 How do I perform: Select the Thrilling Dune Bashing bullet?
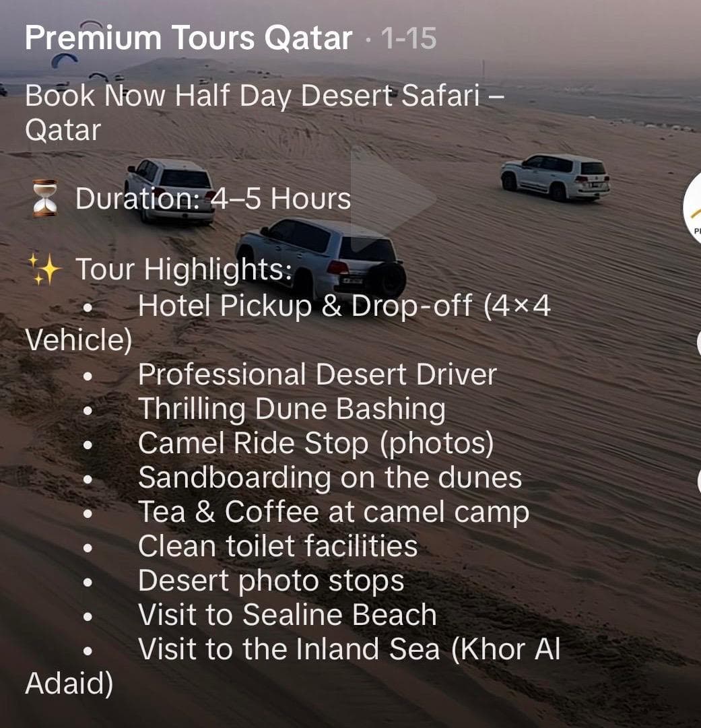tap(292, 409)
